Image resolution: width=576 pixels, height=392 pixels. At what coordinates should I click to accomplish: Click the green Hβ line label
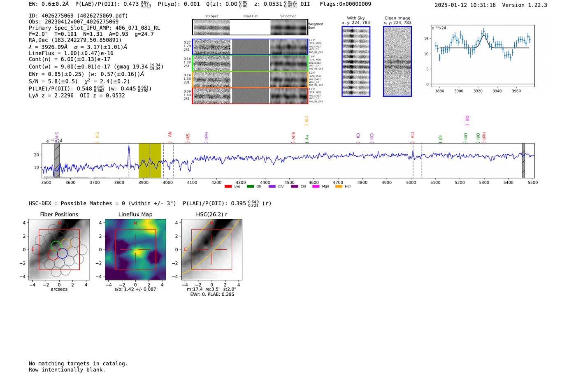coord(440,138)
